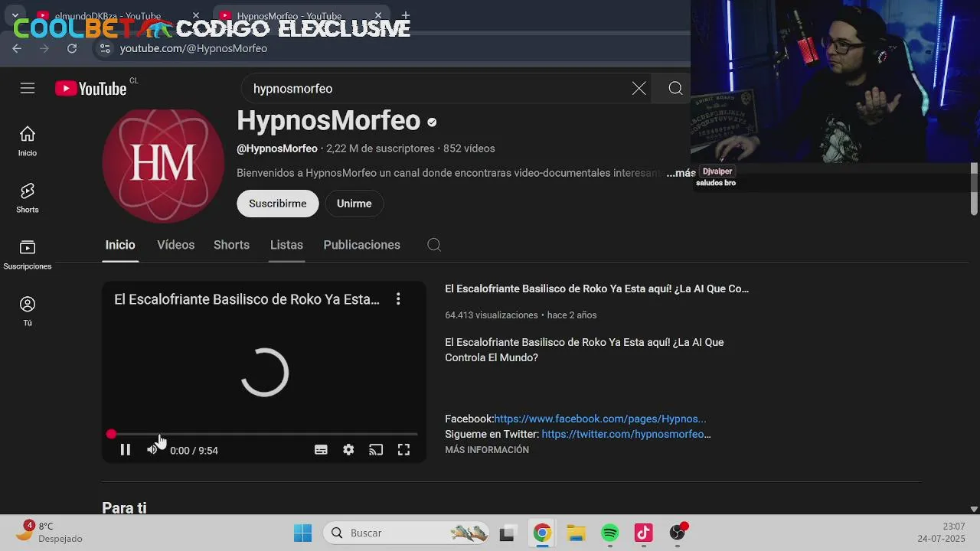
Task: Open Task View on the taskbar
Action: click(507, 533)
